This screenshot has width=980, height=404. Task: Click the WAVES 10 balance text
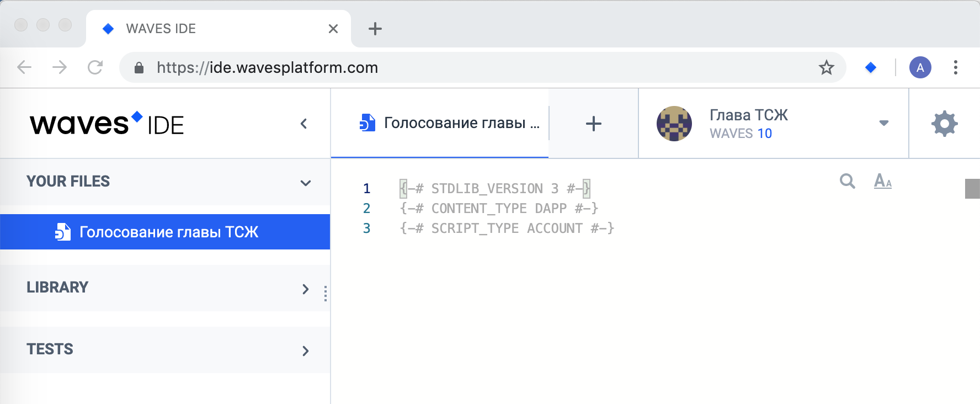pyautogui.click(x=741, y=134)
